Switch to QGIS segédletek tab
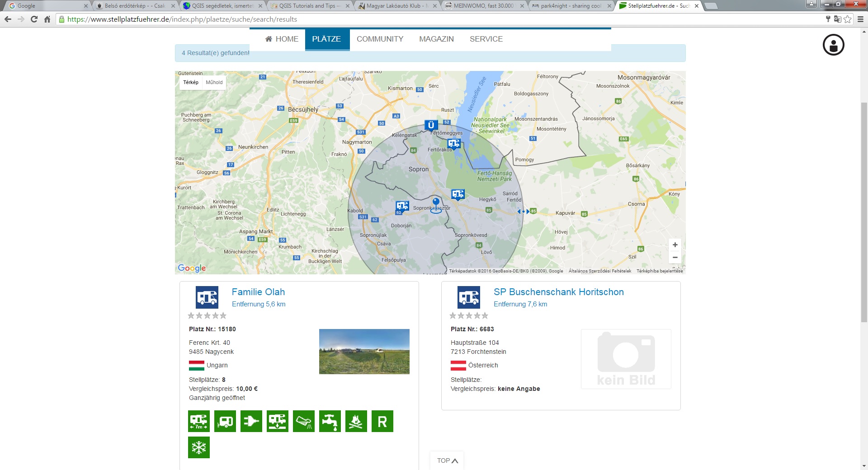868x470 pixels. (222, 6)
